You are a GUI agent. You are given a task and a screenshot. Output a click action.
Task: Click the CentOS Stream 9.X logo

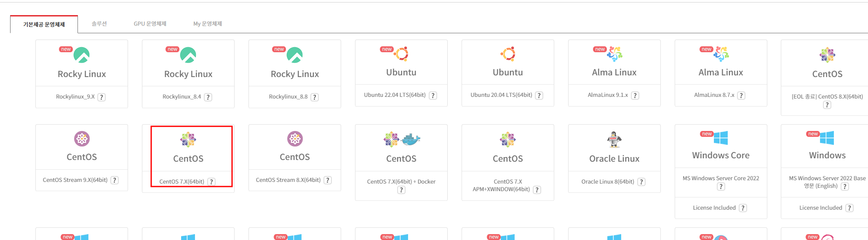82,139
